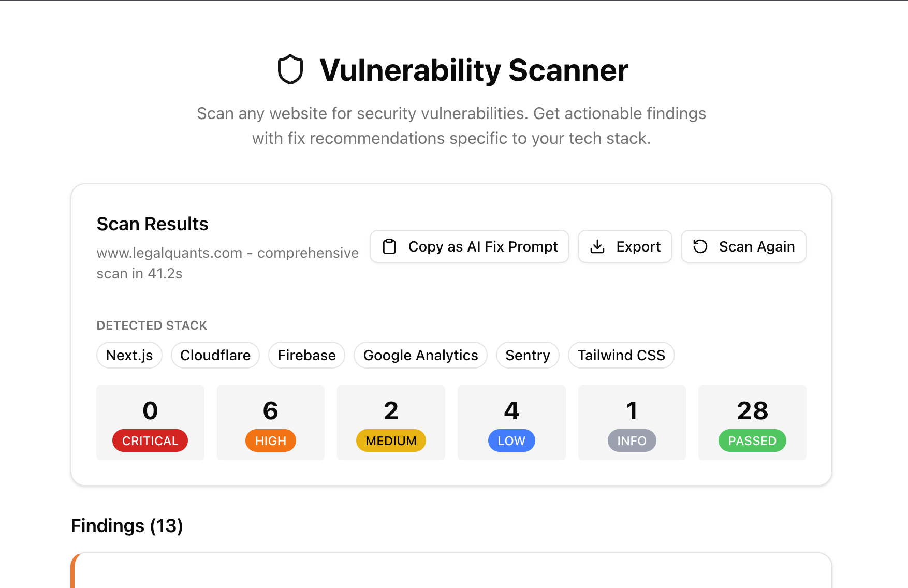Select the Sentry stack chip

coord(528,355)
